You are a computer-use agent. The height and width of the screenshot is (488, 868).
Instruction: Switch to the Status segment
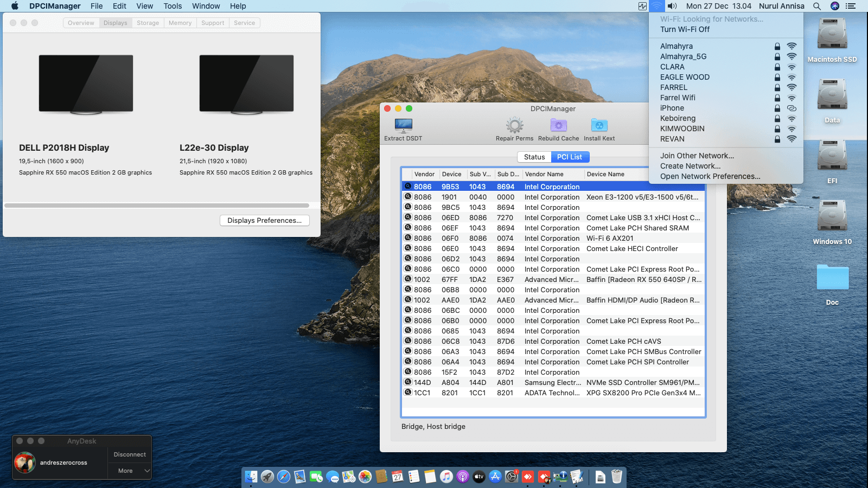tap(534, 157)
